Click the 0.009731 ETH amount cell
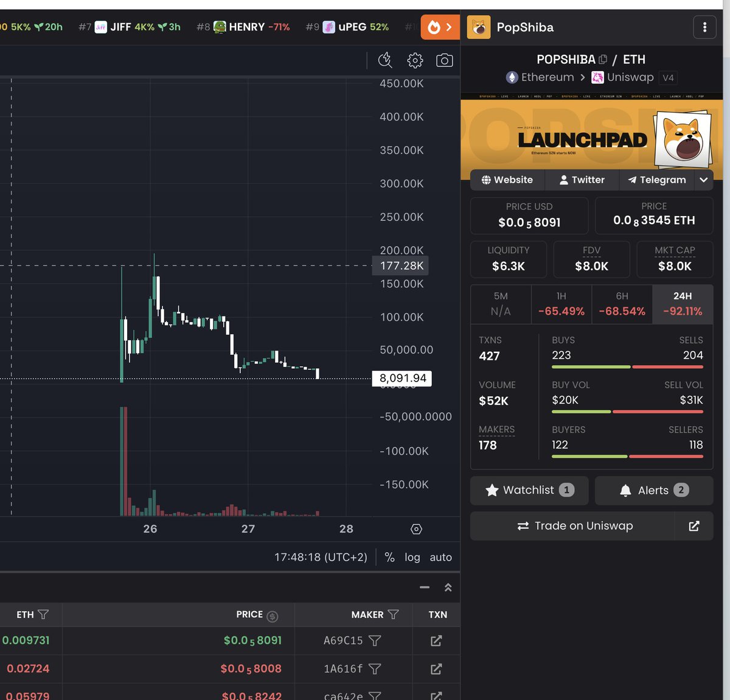The height and width of the screenshot is (700, 730). pyautogui.click(x=26, y=640)
